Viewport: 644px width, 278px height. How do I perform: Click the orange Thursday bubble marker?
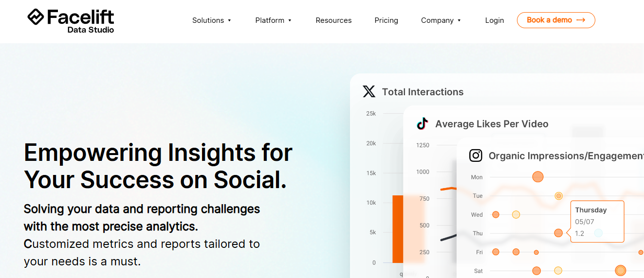pyautogui.click(x=558, y=233)
